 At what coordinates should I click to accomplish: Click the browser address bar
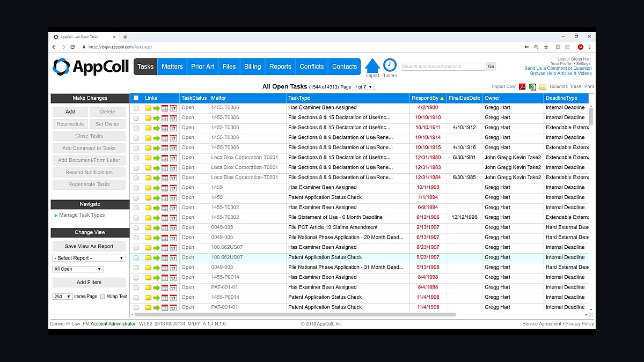(x=301, y=47)
